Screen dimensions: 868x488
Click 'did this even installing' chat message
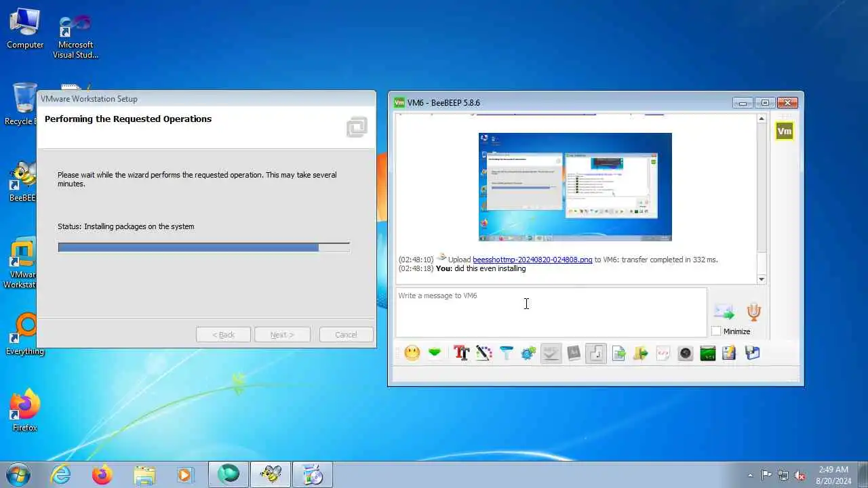[490, 268]
